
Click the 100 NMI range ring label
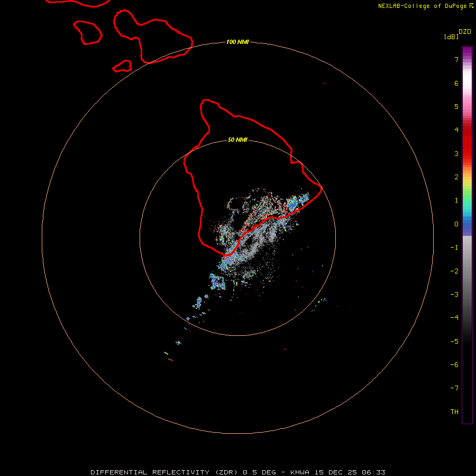click(x=237, y=42)
